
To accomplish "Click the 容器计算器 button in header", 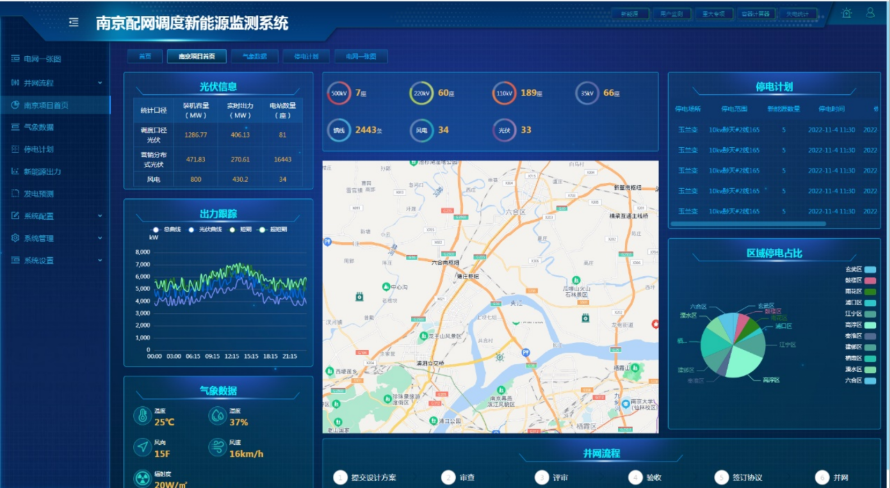I will [x=755, y=14].
